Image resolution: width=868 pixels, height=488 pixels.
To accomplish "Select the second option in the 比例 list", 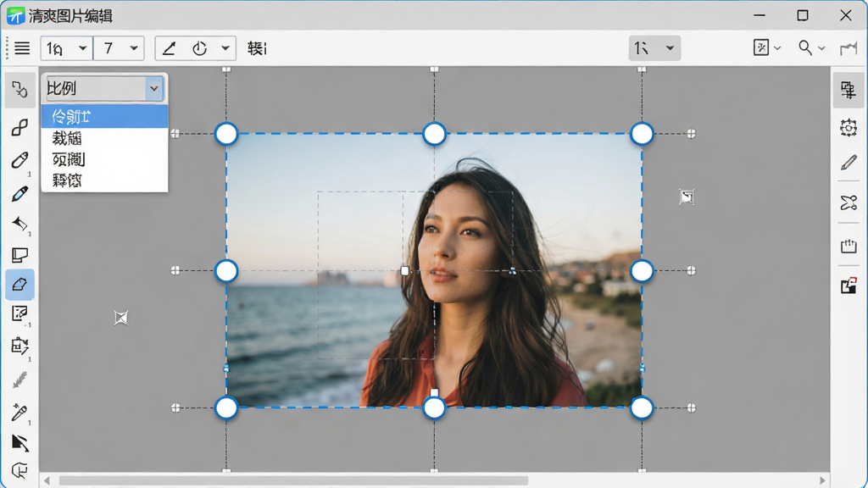I will [104, 138].
